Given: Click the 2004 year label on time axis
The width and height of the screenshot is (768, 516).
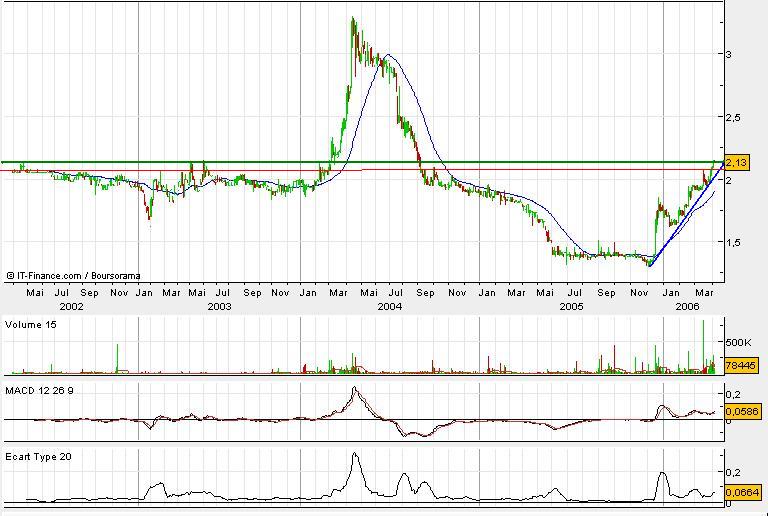Looking at the screenshot, I should click(390, 306).
